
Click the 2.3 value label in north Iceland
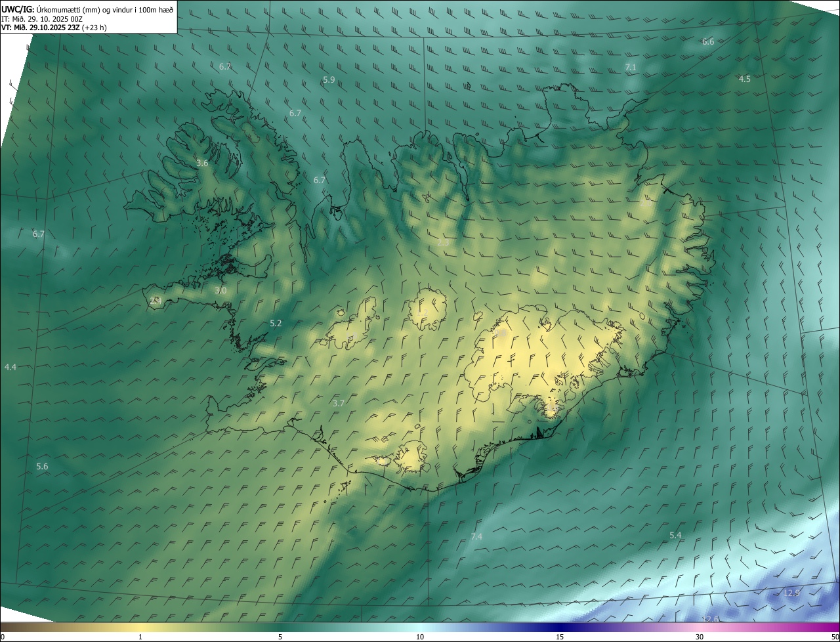click(x=443, y=243)
